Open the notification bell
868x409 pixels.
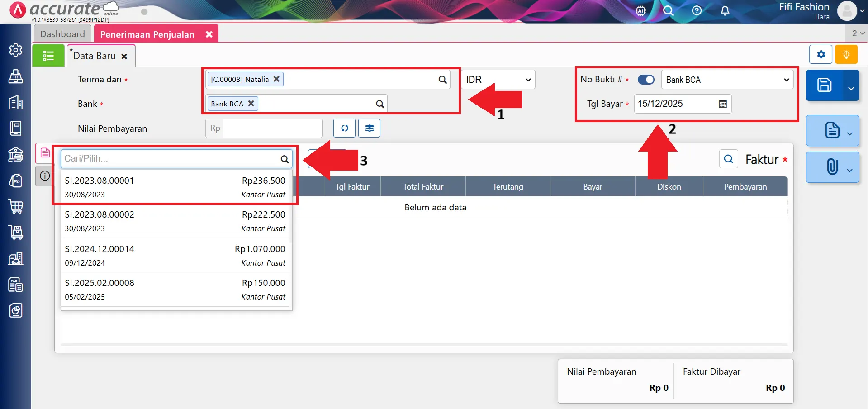725,11
